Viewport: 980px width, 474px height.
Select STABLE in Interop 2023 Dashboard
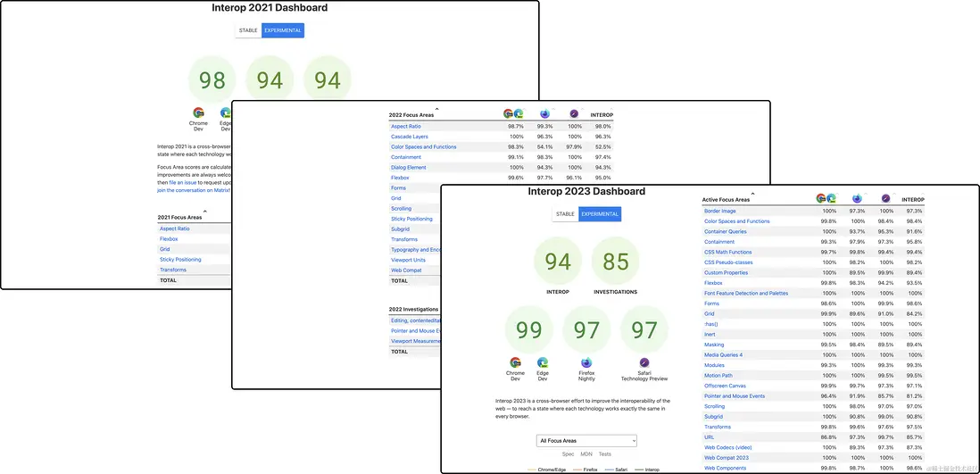[x=565, y=214]
